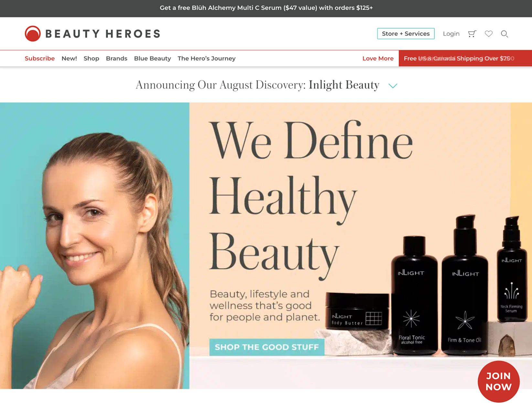Open the wishlist heart icon
Screen dimensions: 532x414
(488, 34)
